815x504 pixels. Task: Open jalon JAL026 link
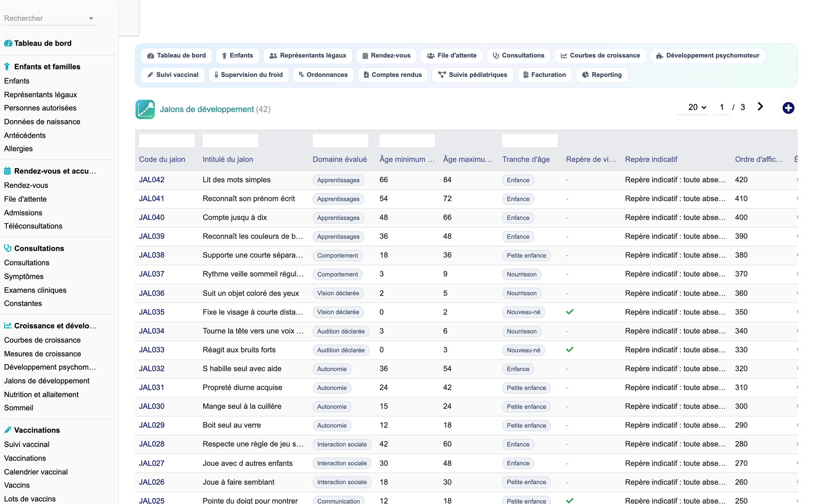[x=152, y=482]
